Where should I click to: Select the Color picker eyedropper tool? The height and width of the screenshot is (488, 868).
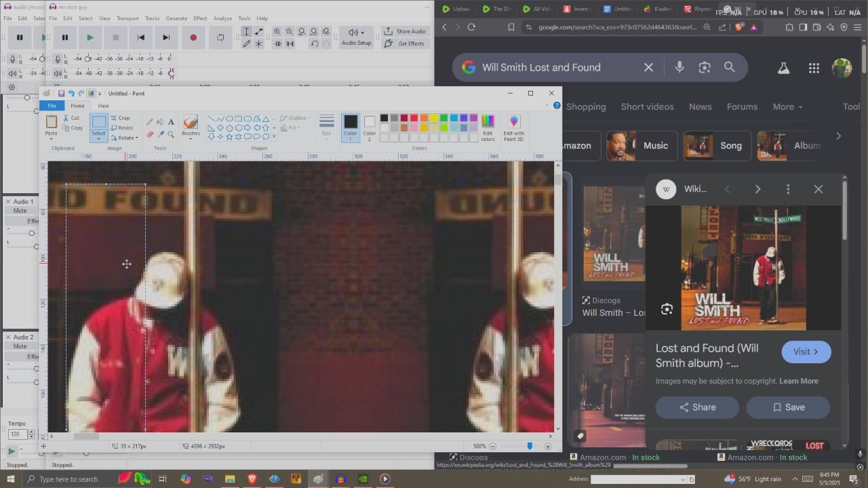tap(160, 134)
